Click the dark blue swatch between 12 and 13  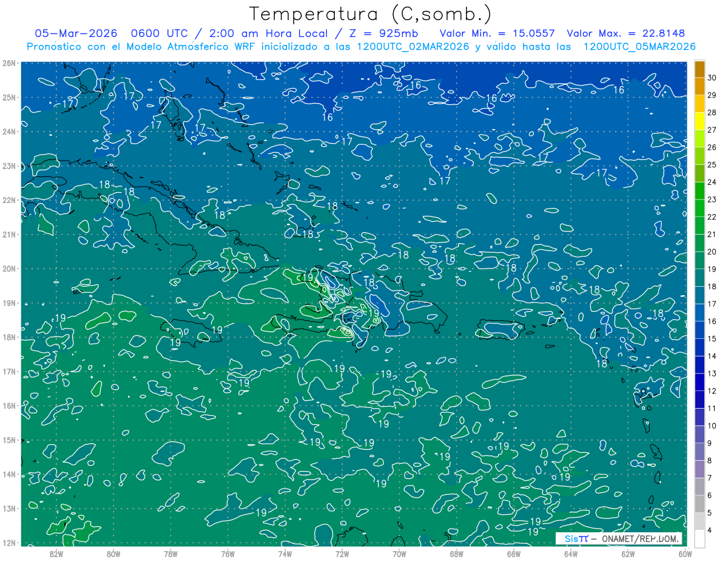[699, 382]
